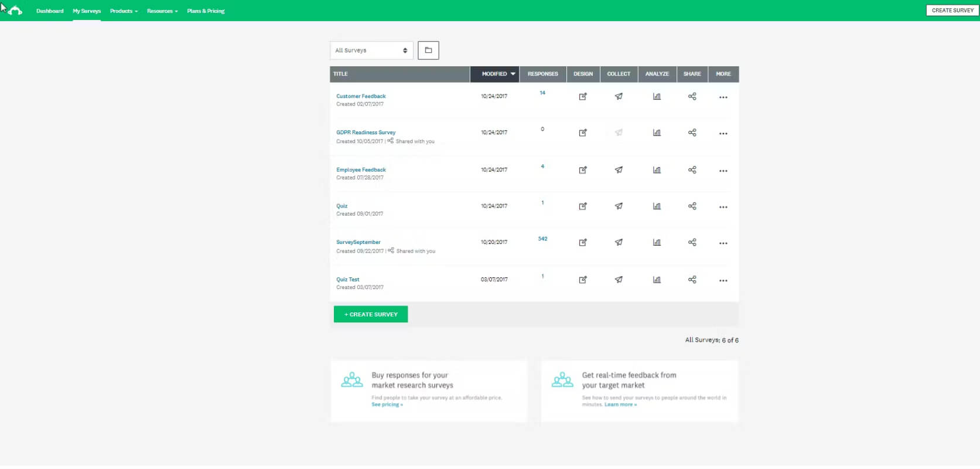Open design editor for Customer Feedback
Screen dimensions: 980x469
pyautogui.click(x=583, y=97)
